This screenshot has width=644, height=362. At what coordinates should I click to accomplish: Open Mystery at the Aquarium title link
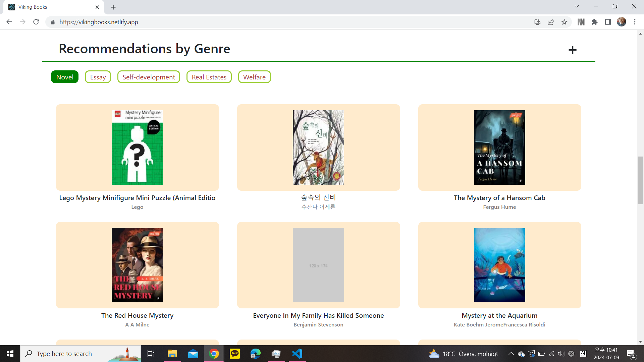click(x=499, y=315)
